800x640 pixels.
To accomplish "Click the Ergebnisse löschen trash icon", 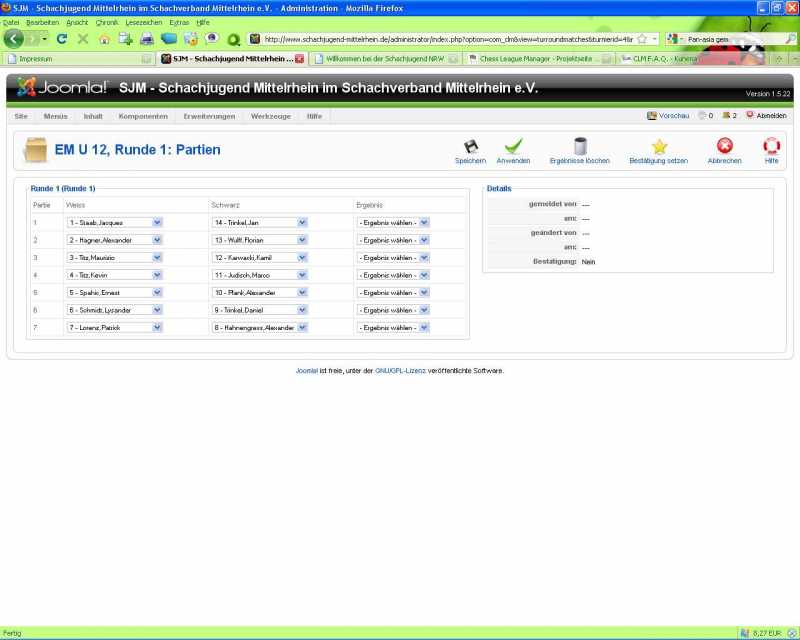I will click(579, 148).
